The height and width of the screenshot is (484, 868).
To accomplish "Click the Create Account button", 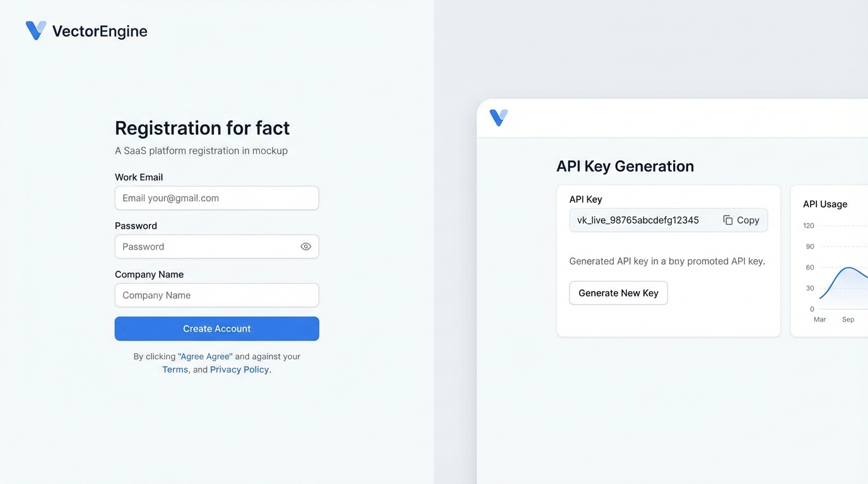I will tap(217, 328).
